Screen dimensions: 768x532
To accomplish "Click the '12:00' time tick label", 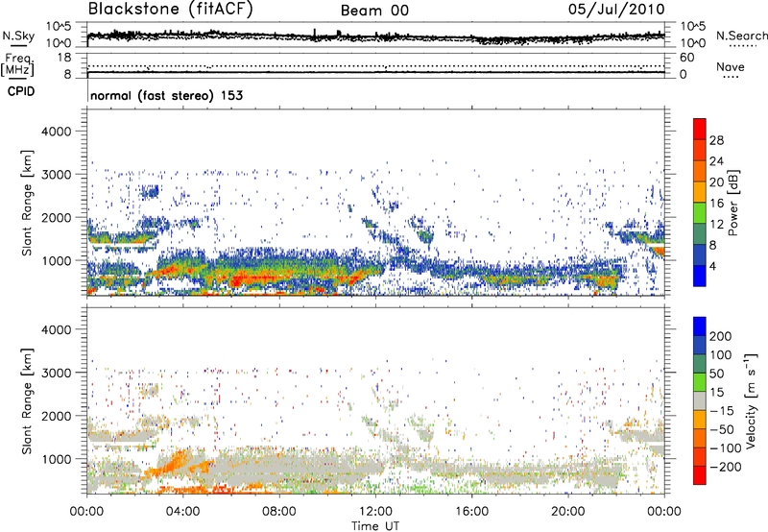I will pos(375,512).
